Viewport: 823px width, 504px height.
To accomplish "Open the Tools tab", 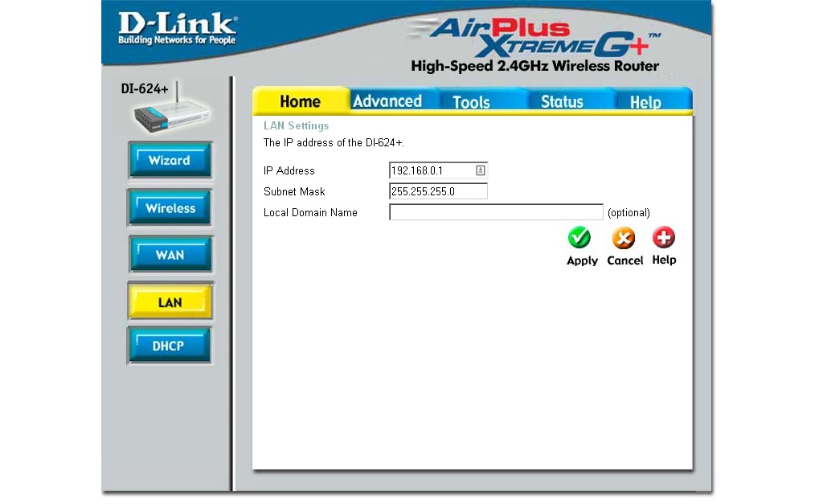I will click(471, 101).
